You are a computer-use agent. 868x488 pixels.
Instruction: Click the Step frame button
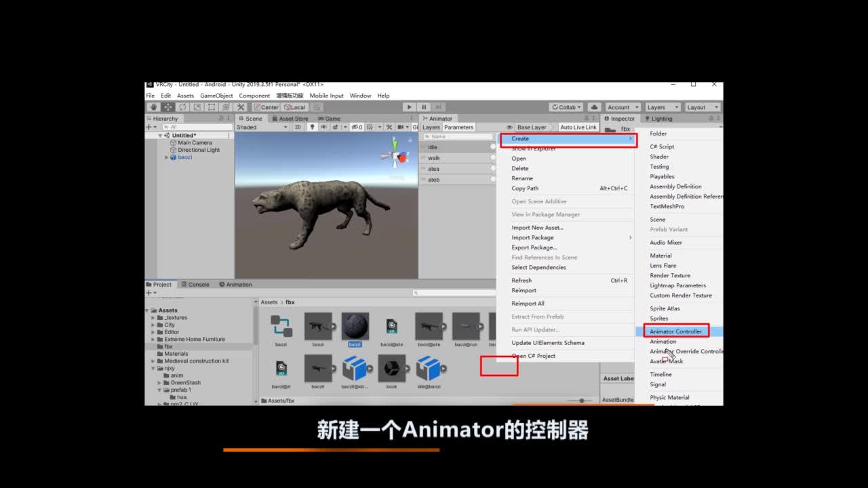439,107
